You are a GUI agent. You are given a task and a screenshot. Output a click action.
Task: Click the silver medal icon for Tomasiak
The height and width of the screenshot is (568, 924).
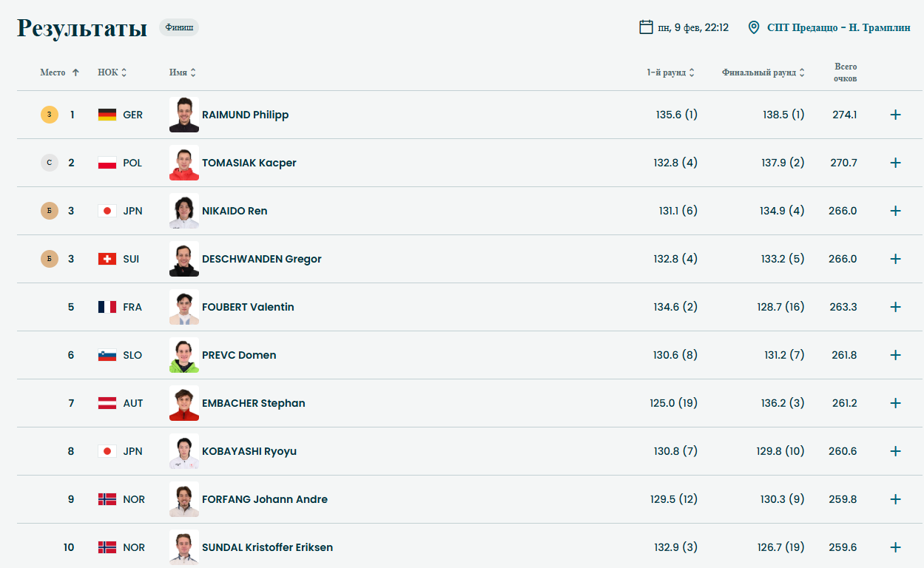coord(50,163)
